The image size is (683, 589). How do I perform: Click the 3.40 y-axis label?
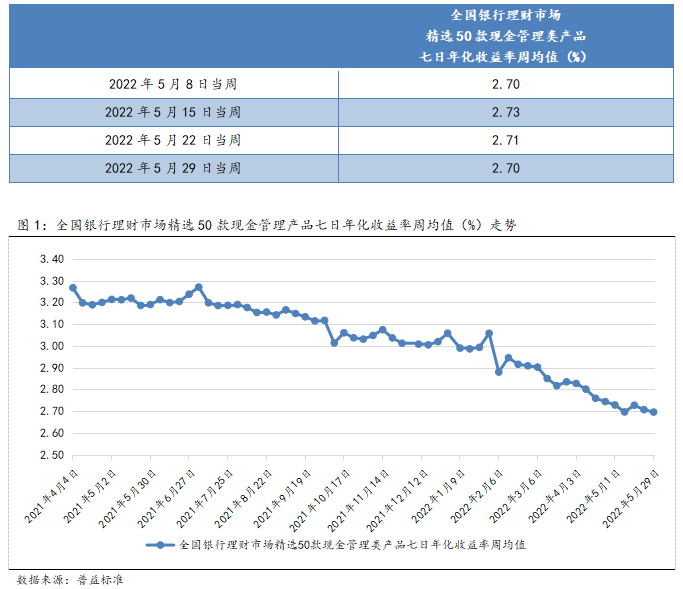(x=51, y=259)
